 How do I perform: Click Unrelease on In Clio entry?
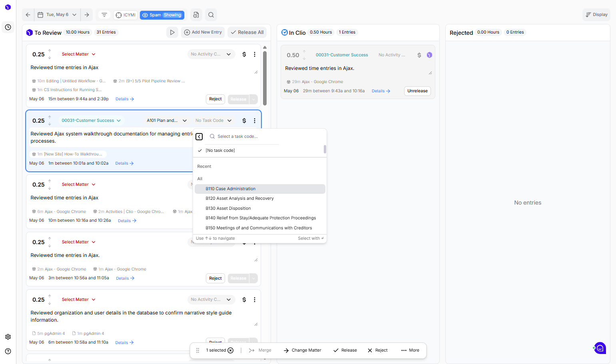(x=417, y=91)
